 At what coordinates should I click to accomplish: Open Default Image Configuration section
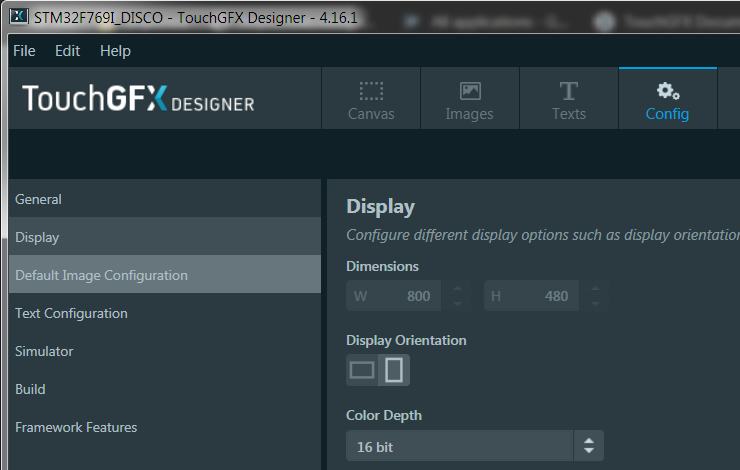[165, 275]
